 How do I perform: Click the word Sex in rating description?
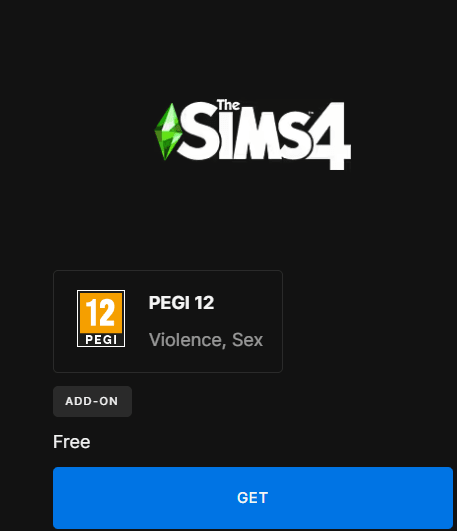[x=247, y=340]
